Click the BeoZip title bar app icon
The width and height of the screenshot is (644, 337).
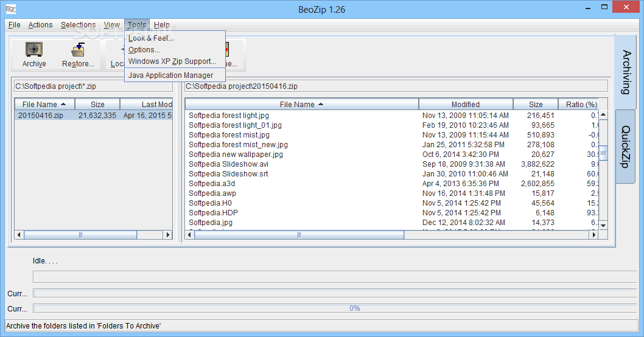(11, 9)
